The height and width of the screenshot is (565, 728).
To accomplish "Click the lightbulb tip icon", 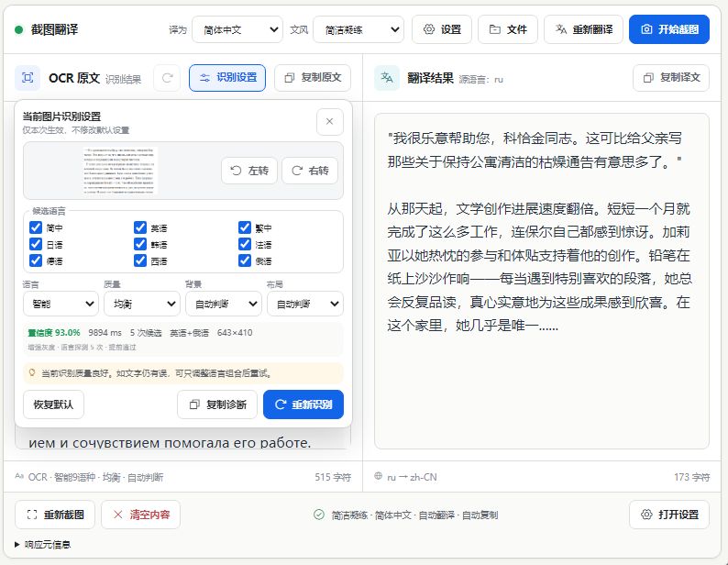I will coord(32,372).
